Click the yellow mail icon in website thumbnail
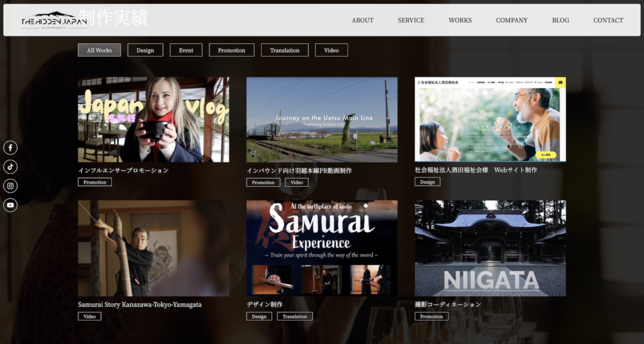Image resolution: width=644 pixels, height=344 pixels. 560,82
